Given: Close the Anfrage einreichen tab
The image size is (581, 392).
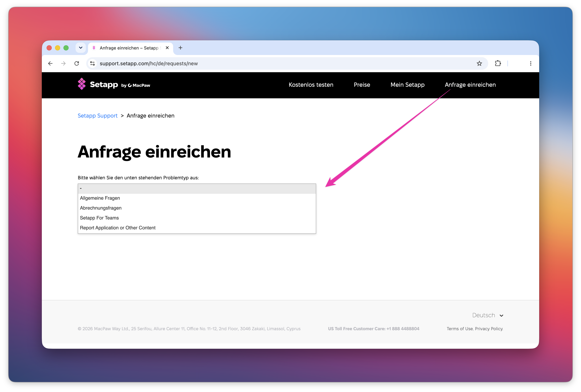Looking at the screenshot, I should point(167,48).
